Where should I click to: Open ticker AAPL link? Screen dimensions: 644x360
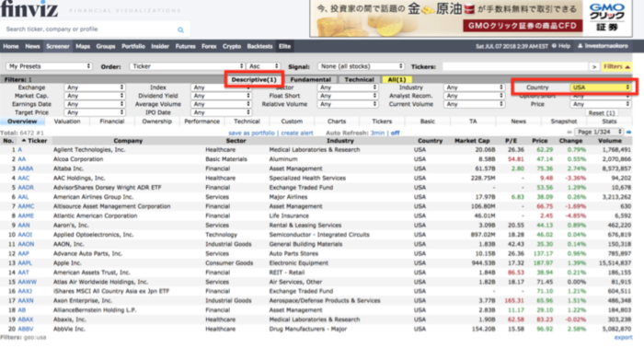pyautogui.click(x=25, y=263)
